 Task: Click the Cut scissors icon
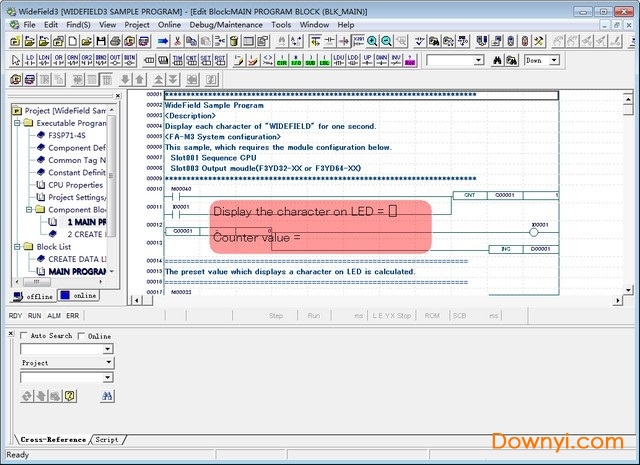pos(177,41)
